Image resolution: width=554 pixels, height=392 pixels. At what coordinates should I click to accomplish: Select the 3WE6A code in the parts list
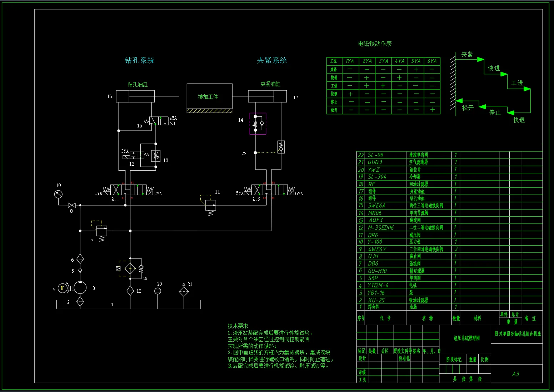tap(377, 206)
